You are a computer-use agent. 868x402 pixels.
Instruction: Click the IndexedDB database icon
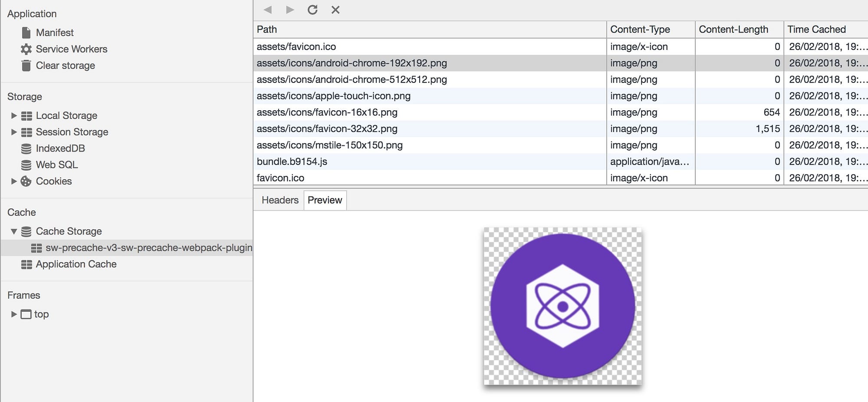coord(26,148)
